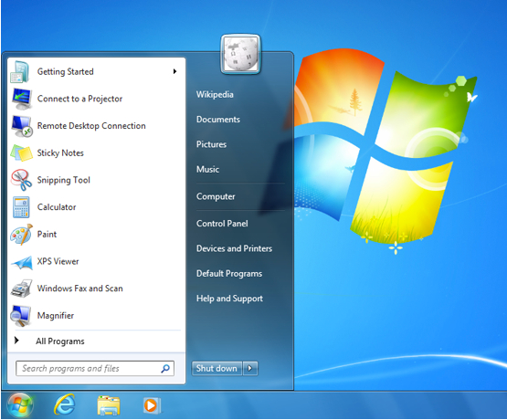This screenshot has height=420, width=507.
Task: Click the Remote Desktop Connection icon
Action: coord(22,126)
